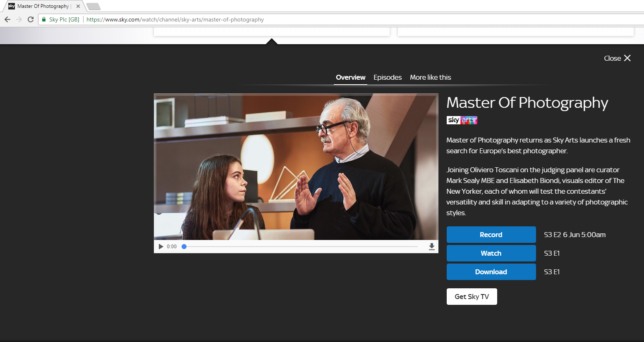Click the video preview image

pyautogui.click(x=296, y=167)
